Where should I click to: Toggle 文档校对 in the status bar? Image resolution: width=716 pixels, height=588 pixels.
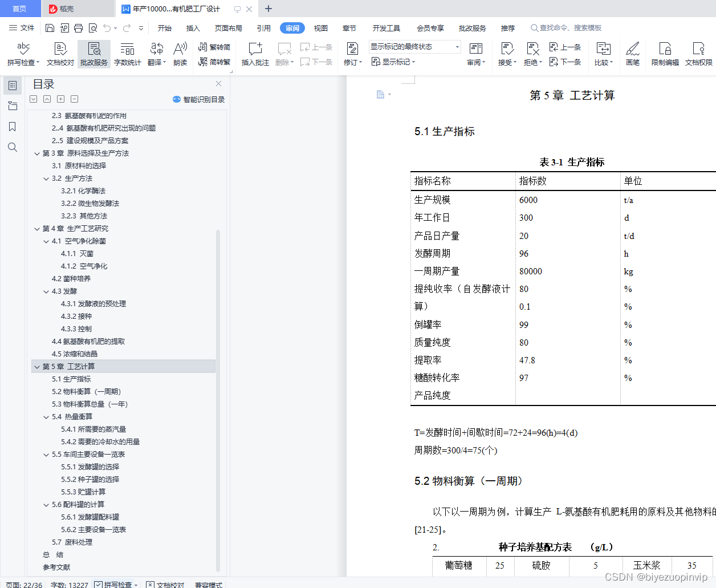pos(165,585)
